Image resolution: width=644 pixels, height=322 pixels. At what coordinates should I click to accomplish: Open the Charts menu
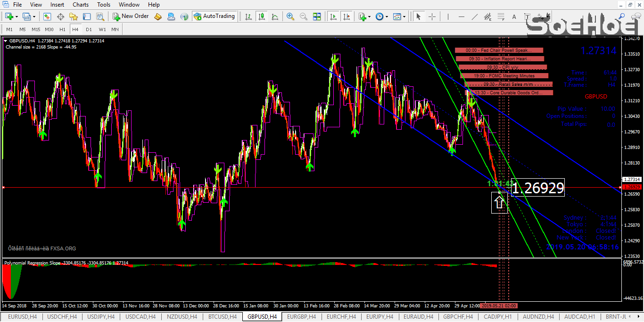[80, 5]
